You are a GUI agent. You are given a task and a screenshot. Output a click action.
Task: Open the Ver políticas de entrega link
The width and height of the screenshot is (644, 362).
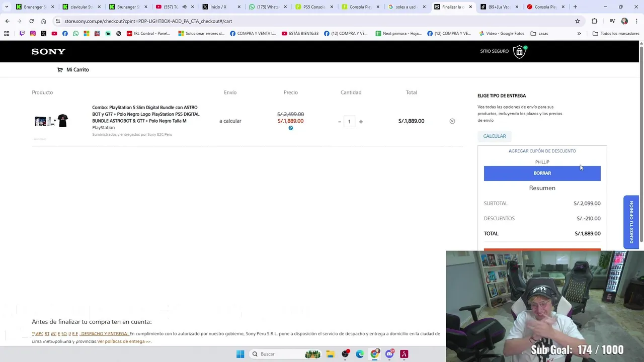[x=124, y=341]
